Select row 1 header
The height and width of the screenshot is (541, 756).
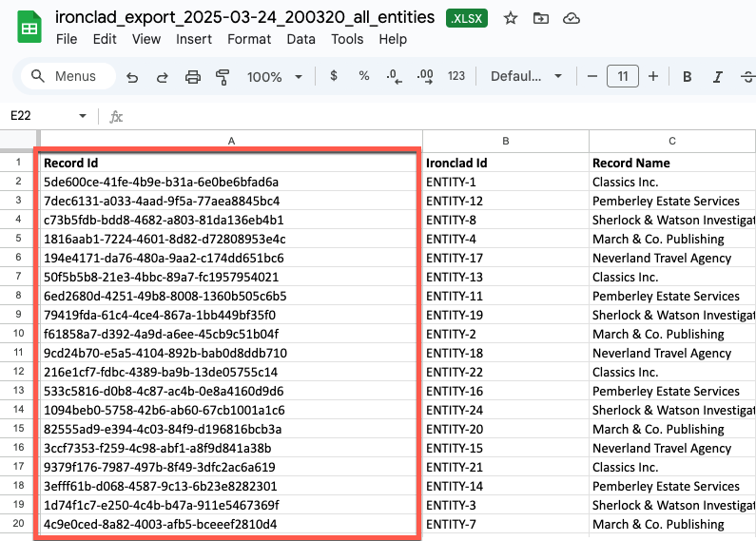pos(19,163)
